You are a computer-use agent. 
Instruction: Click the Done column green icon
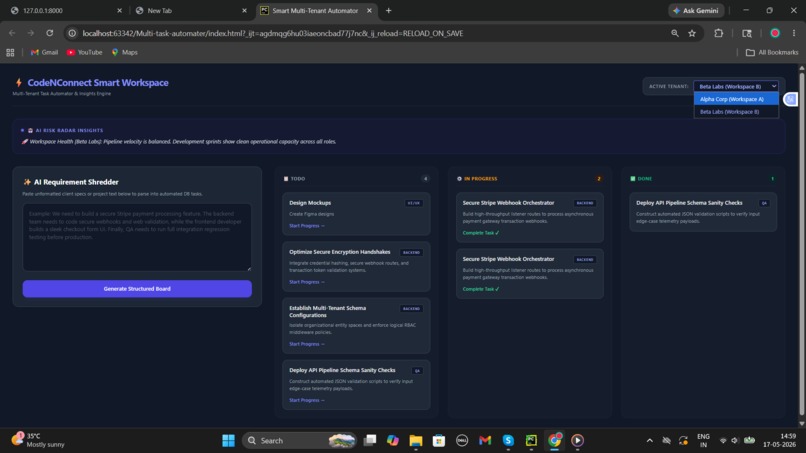click(633, 179)
